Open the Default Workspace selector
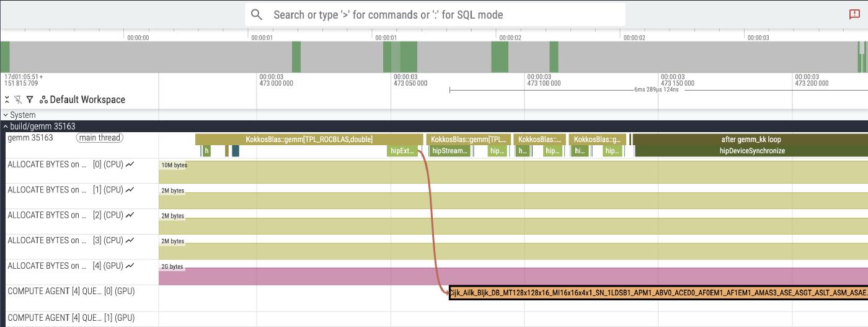Viewport: 868px width, 327px height. click(87, 99)
